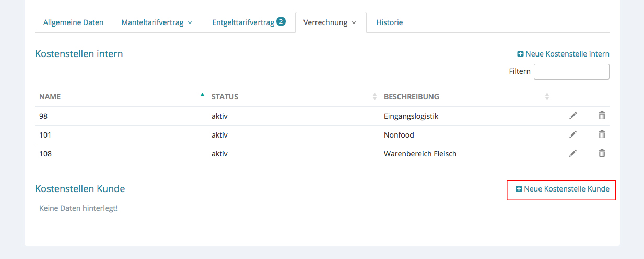
Task: Delete the Nonfood cost center row
Action: [x=602, y=134]
